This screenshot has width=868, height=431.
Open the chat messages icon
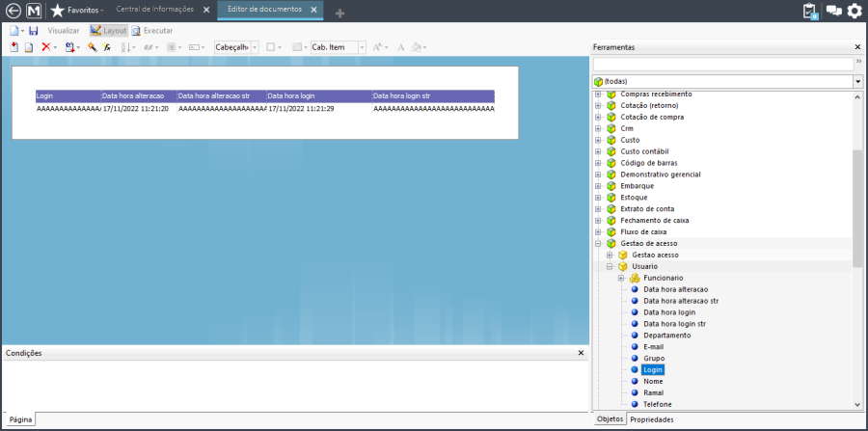(x=833, y=11)
